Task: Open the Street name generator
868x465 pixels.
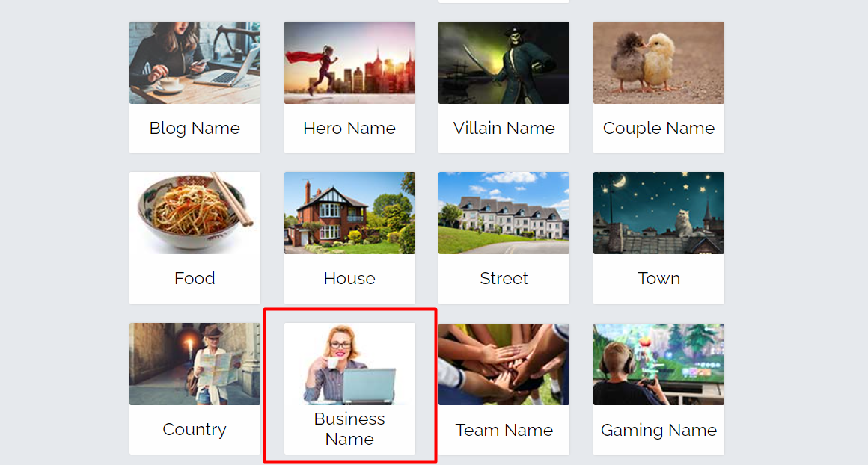Action: (x=504, y=238)
